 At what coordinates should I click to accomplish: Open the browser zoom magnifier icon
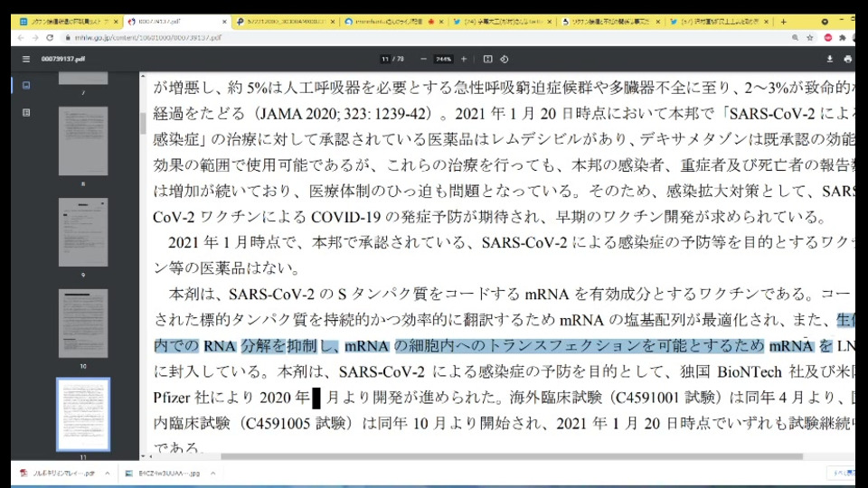click(795, 38)
